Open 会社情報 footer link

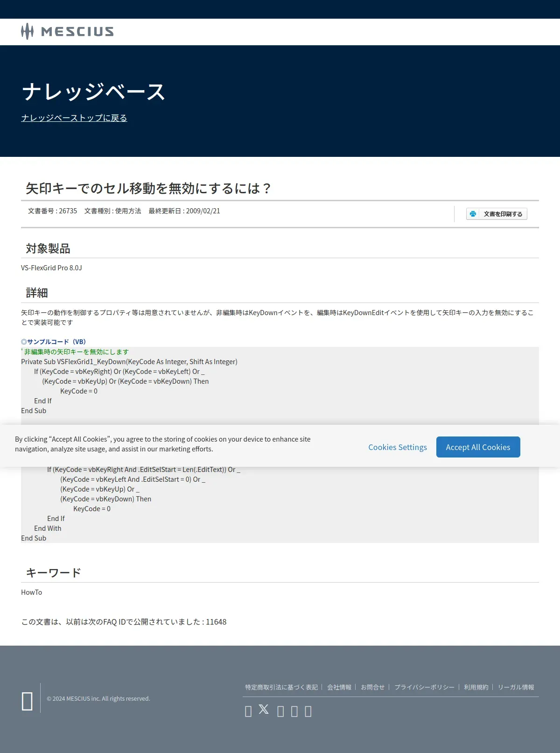[x=339, y=687]
